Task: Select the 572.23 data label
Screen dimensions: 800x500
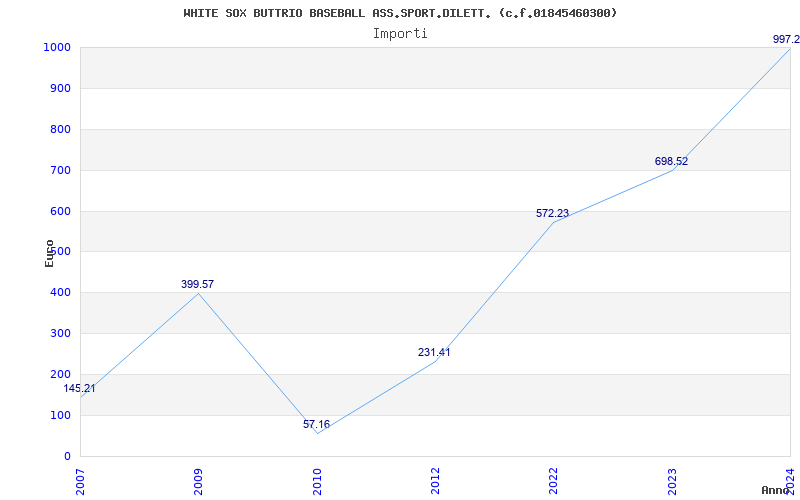Action: click(553, 213)
